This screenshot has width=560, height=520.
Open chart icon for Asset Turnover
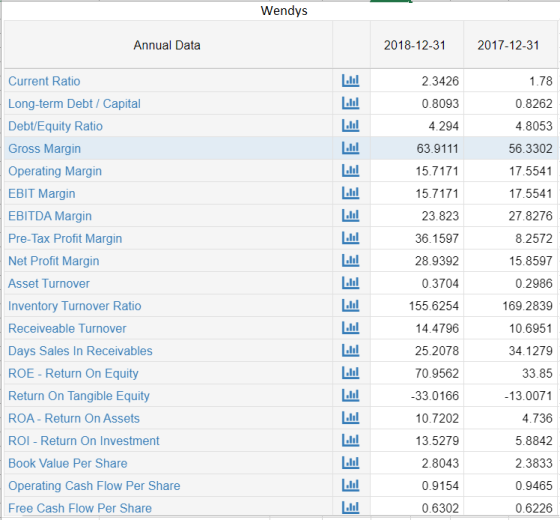tap(350, 283)
